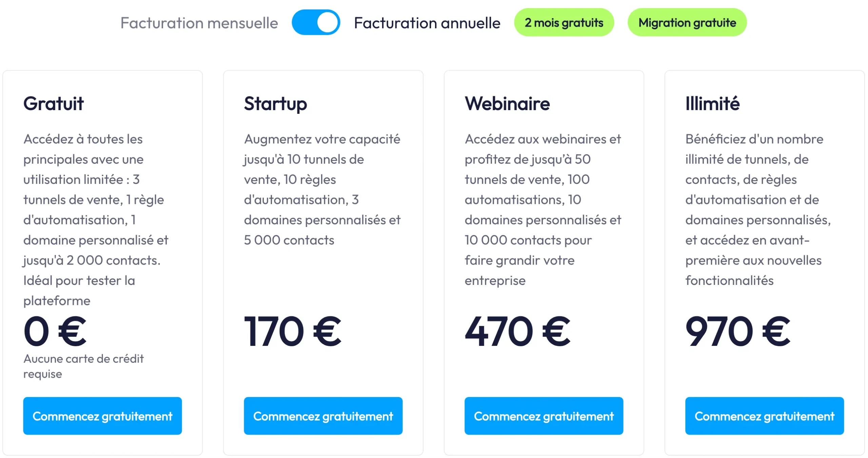The height and width of the screenshot is (458, 868).
Task: Click the Webinaire plan title
Action: tap(507, 104)
